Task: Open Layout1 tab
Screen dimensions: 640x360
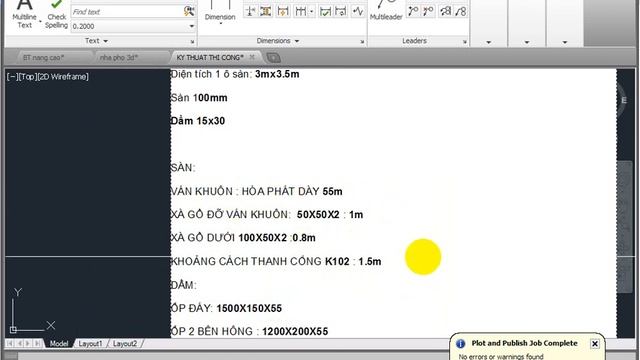Action: click(90, 344)
